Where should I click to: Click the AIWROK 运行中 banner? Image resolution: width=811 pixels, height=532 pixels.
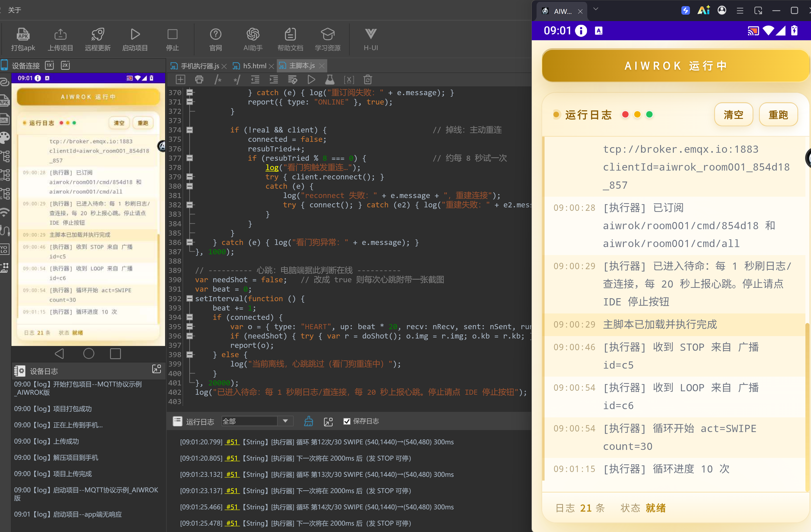click(676, 66)
